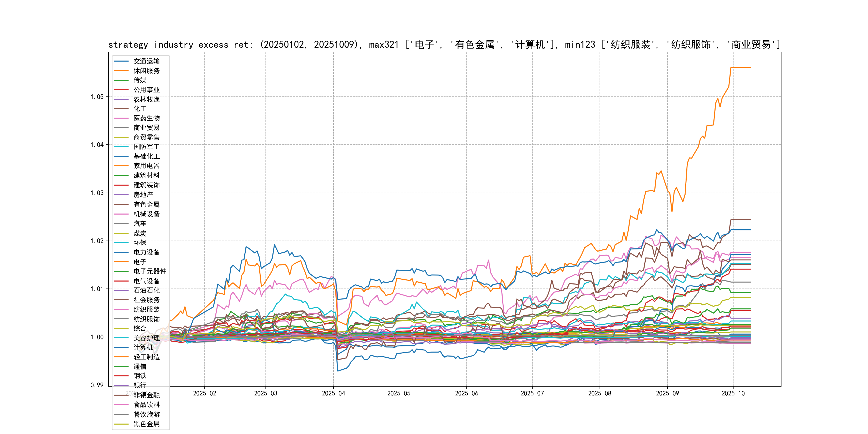
Task: Click the red swatch beside 钢铁
Action: [121, 376]
